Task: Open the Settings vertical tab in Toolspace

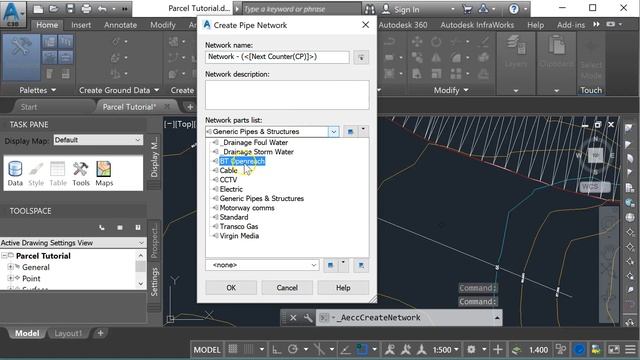Action: point(154,282)
